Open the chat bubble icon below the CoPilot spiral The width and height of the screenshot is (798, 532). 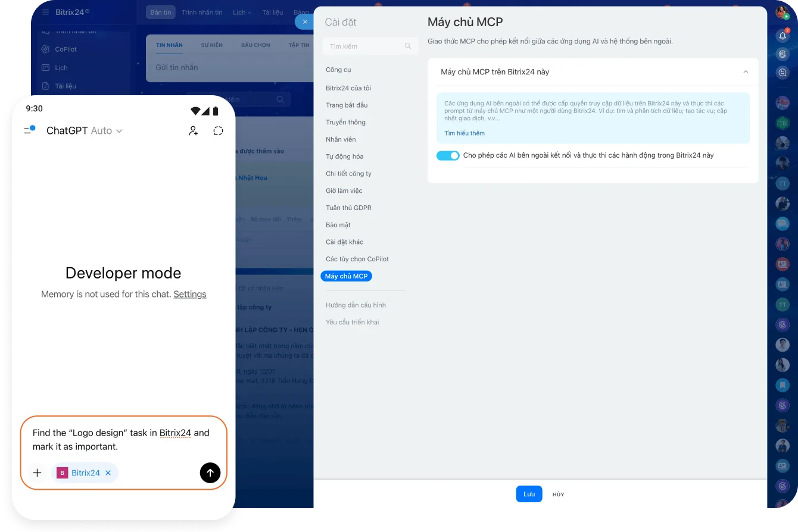point(783,73)
